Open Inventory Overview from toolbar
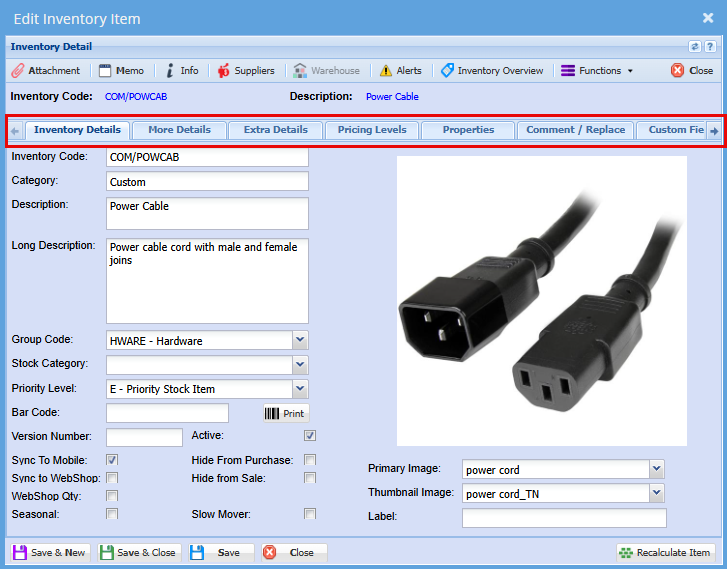Image resolution: width=727 pixels, height=569 pixels. tap(492, 71)
